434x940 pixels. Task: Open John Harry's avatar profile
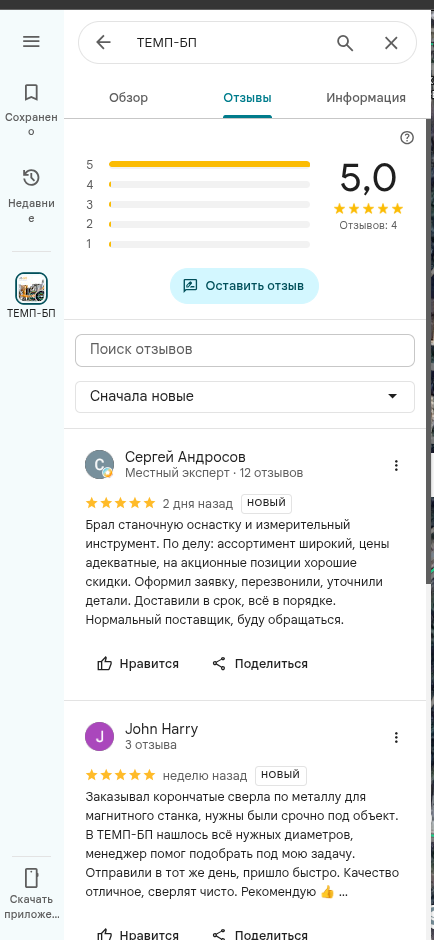tap(100, 737)
